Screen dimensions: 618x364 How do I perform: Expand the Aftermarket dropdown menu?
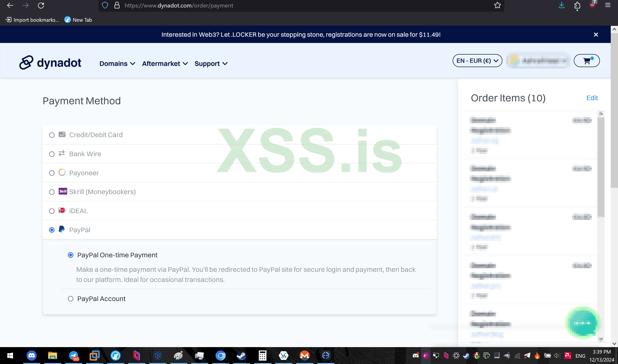165,64
